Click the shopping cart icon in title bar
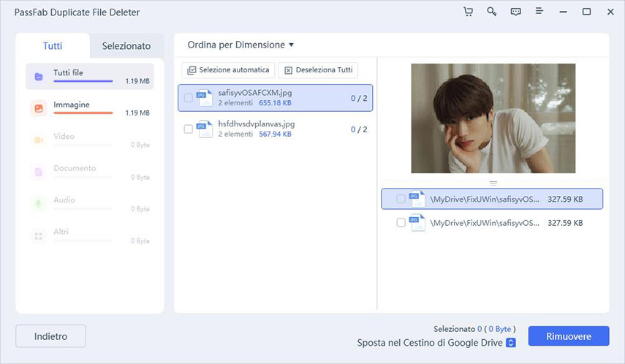625x364 pixels. click(469, 12)
